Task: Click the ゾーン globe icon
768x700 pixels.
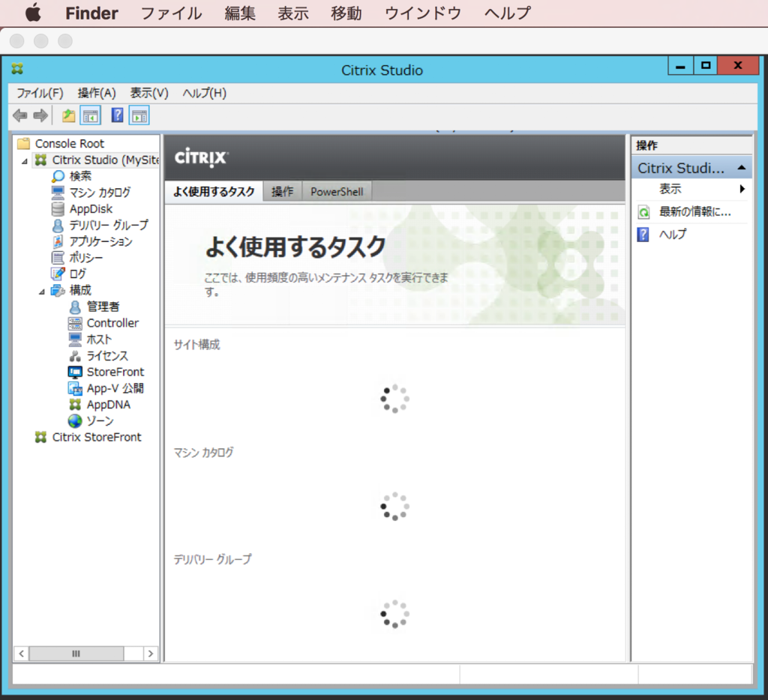Action: point(75,421)
